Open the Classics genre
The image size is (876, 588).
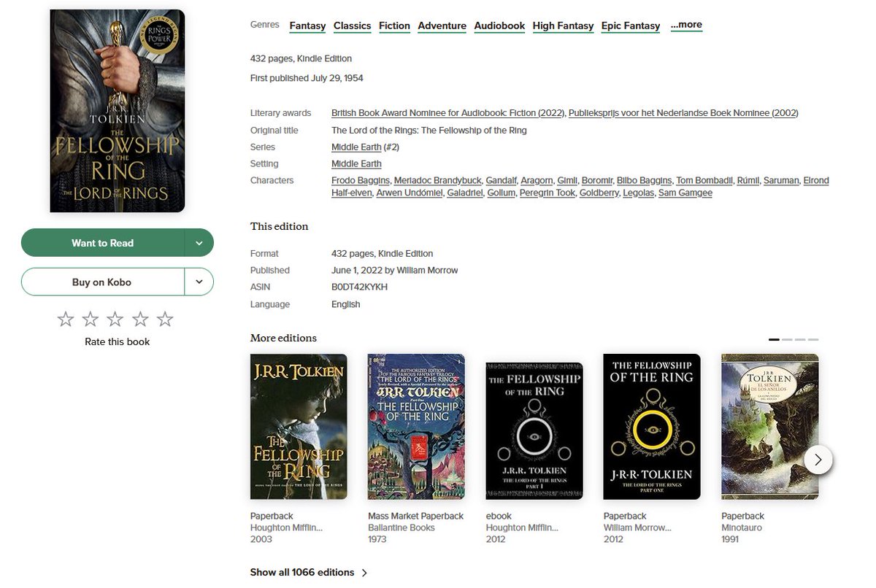point(353,26)
